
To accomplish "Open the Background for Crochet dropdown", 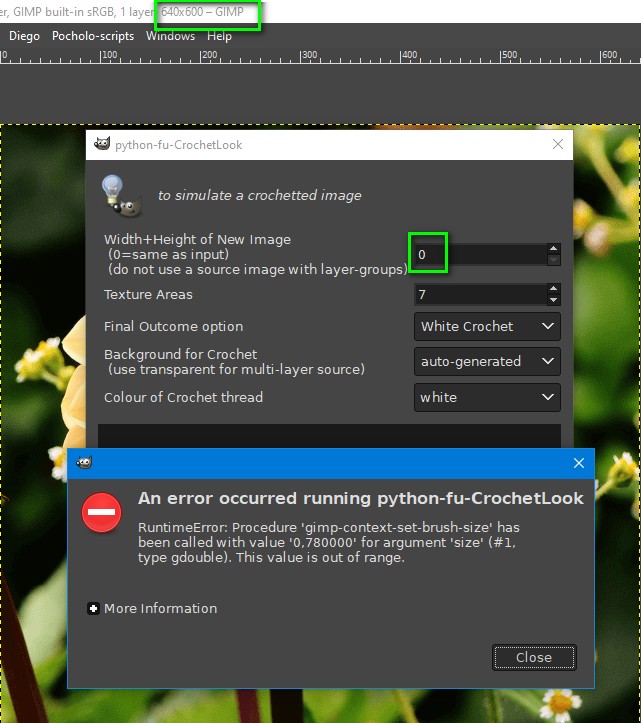I will pos(487,362).
